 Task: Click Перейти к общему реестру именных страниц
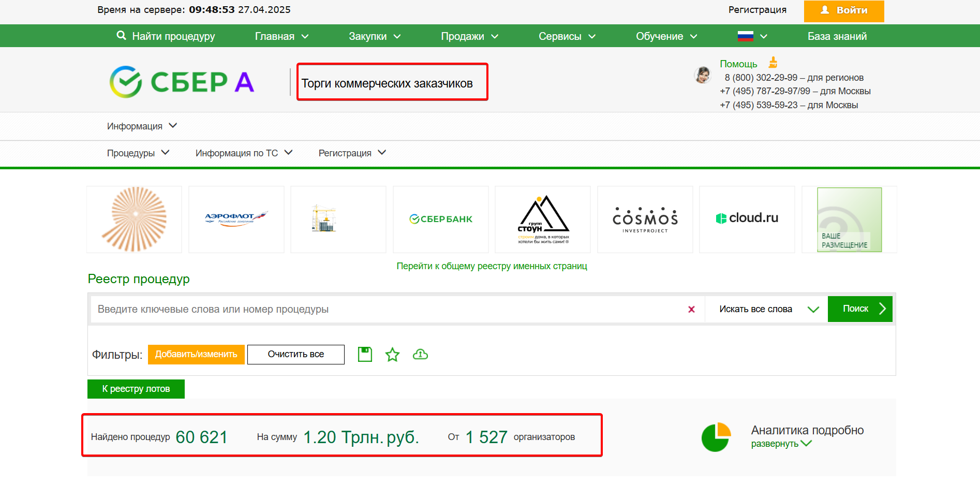(x=492, y=266)
